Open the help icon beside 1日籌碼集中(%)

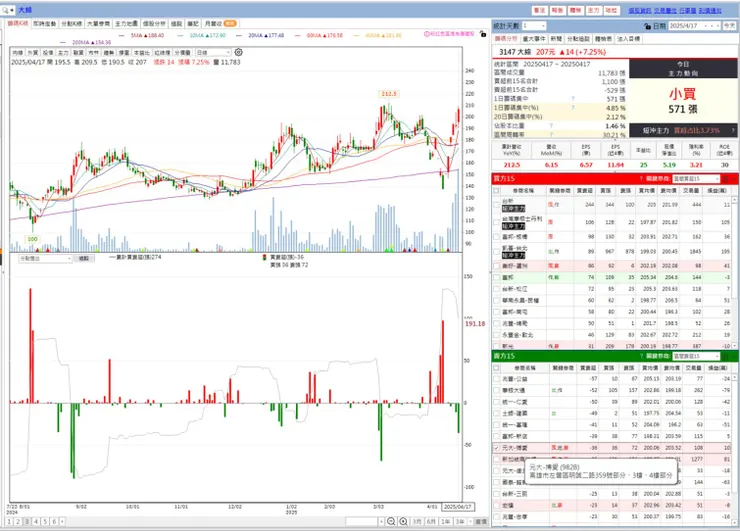coord(573,108)
